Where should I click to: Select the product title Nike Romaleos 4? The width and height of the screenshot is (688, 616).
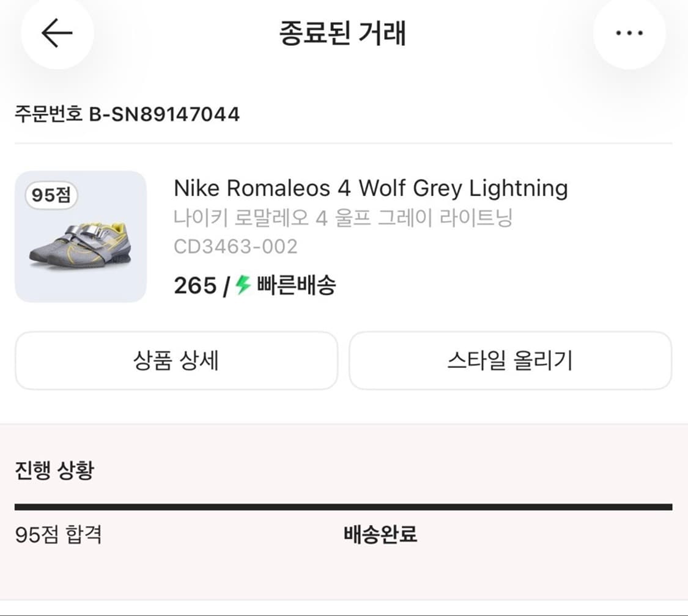(371, 188)
